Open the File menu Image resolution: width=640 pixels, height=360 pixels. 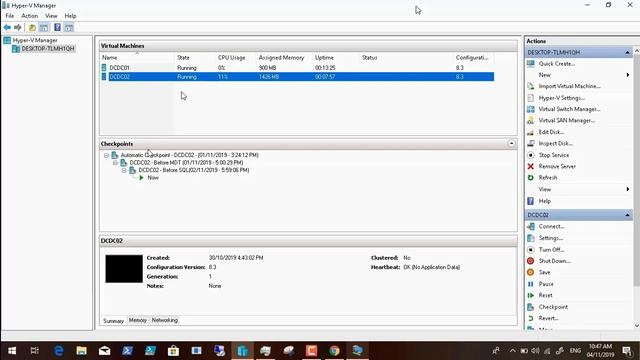point(10,16)
